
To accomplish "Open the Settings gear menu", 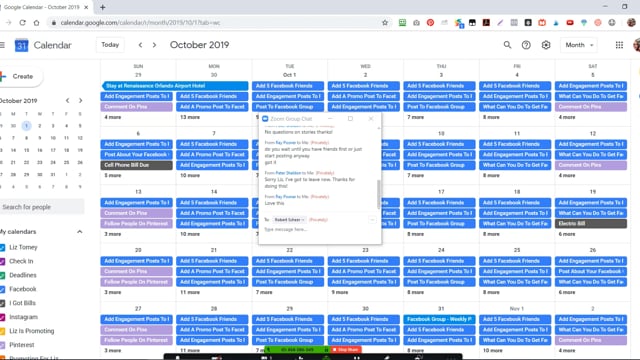I will [x=546, y=45].
